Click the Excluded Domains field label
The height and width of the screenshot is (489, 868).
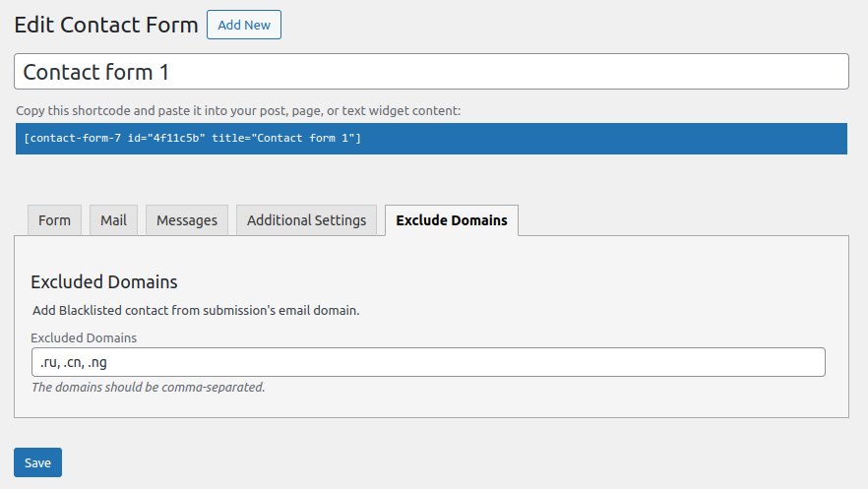84,338
